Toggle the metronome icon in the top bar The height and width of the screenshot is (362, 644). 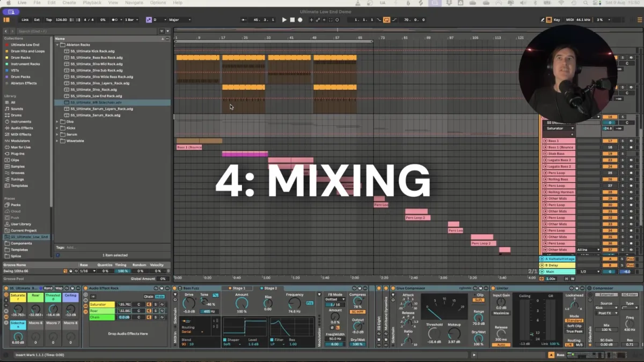[115, 20]
